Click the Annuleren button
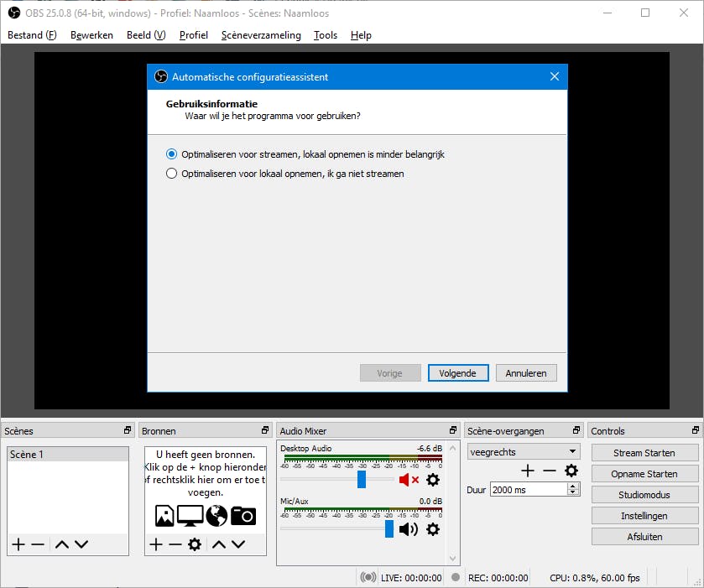The image size is (704, 588). [x=526, y=373]
